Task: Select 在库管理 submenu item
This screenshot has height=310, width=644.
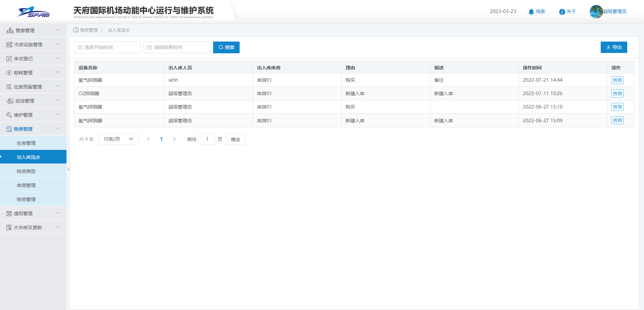Action: (26, 143)
